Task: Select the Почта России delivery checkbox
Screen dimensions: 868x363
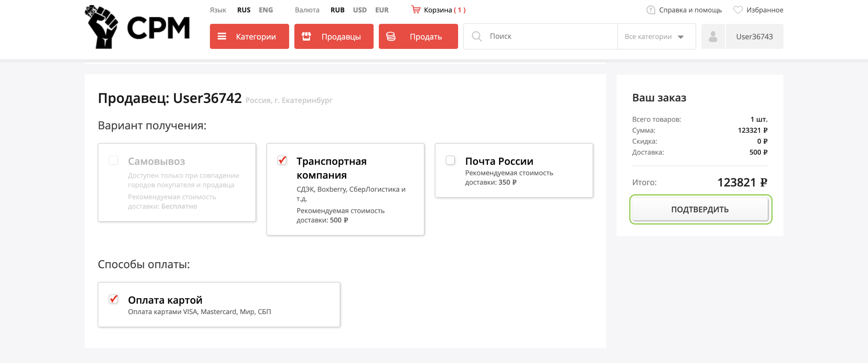Action: pos(450,160)
